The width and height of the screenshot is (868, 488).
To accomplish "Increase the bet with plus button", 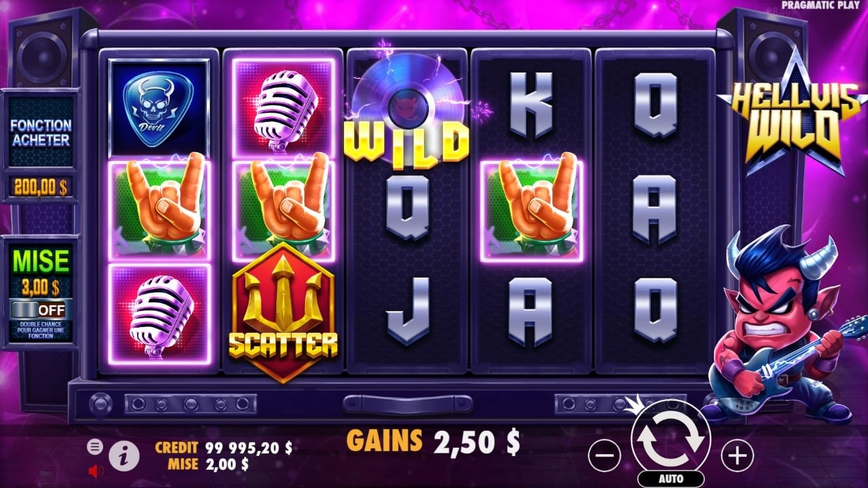I will (x=737, y=455).
